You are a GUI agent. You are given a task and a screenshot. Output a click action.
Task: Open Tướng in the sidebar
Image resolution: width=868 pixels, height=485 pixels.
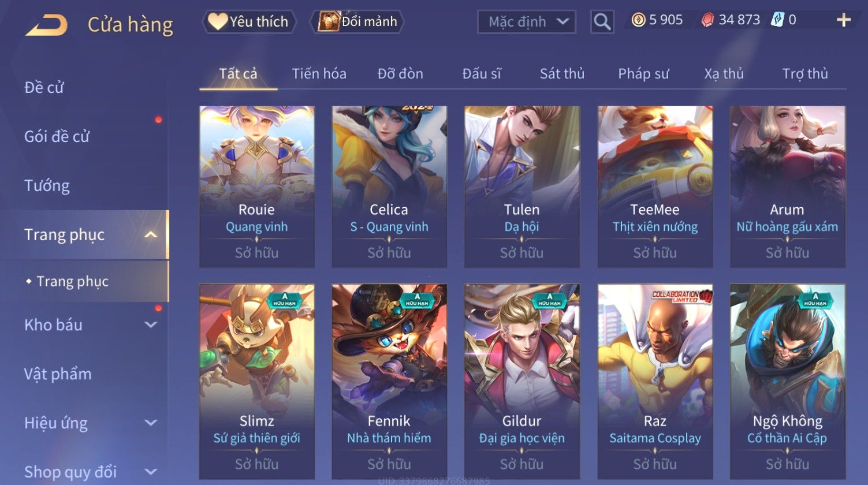(x=47, y=185)
